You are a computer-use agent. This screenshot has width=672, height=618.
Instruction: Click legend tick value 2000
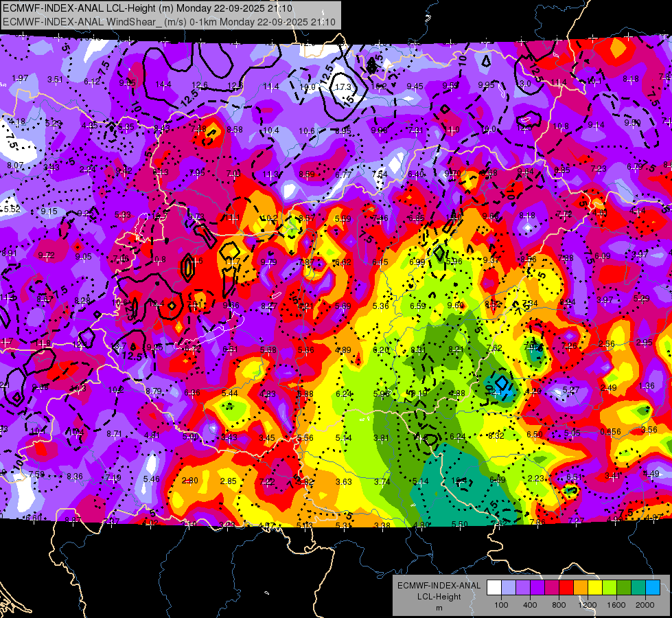pos(645,605)
